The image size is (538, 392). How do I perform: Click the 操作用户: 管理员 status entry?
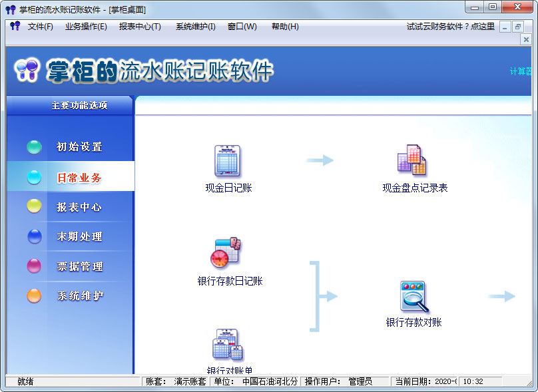[x=345, y=381]
